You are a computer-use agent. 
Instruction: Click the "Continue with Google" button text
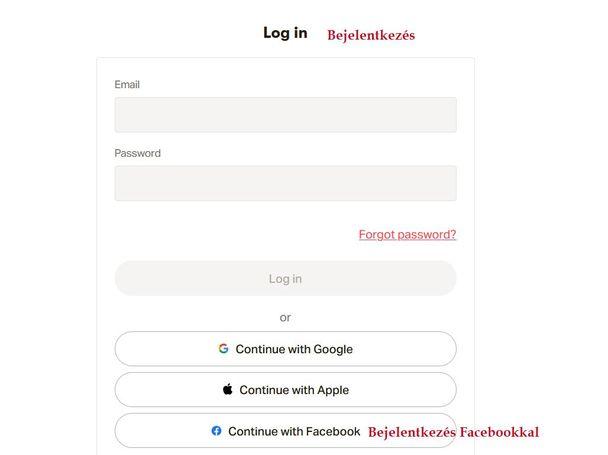294,349
